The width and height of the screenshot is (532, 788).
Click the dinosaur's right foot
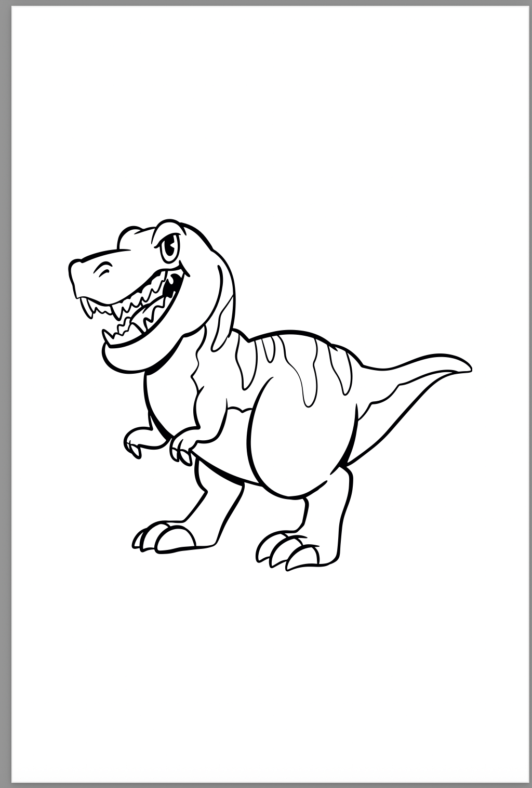coord(291,551)
